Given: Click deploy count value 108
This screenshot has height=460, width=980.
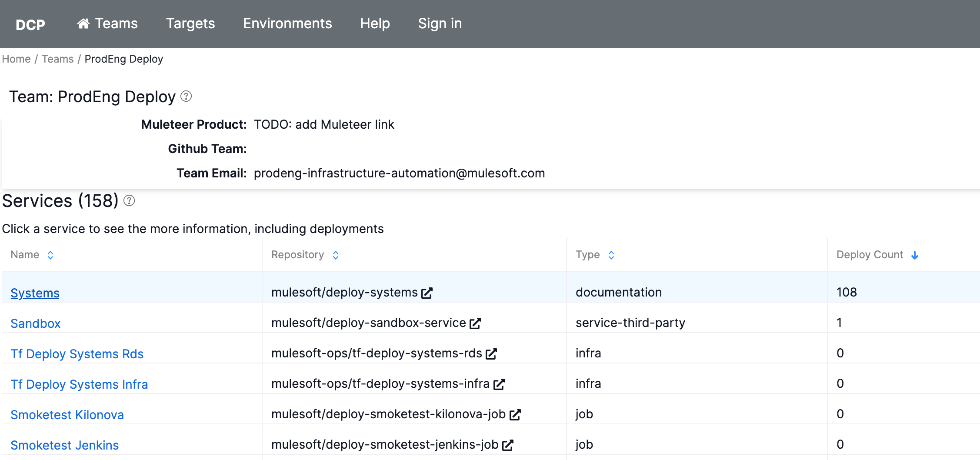Looking at the screenshot, I should [847, 292].
